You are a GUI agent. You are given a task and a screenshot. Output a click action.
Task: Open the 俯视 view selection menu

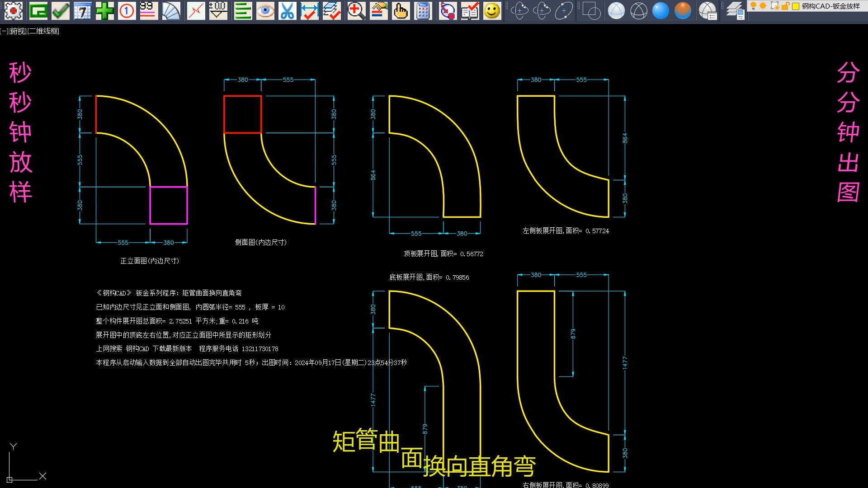tap(18, 31)
